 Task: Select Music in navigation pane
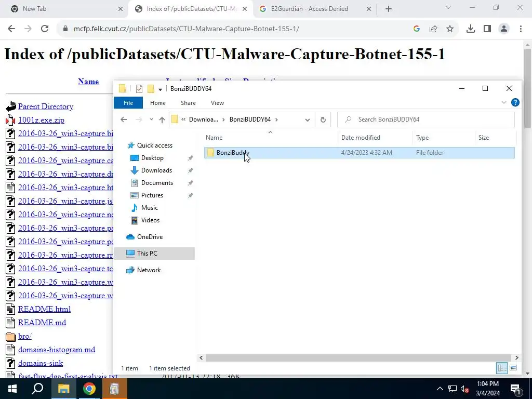[149, 208]
